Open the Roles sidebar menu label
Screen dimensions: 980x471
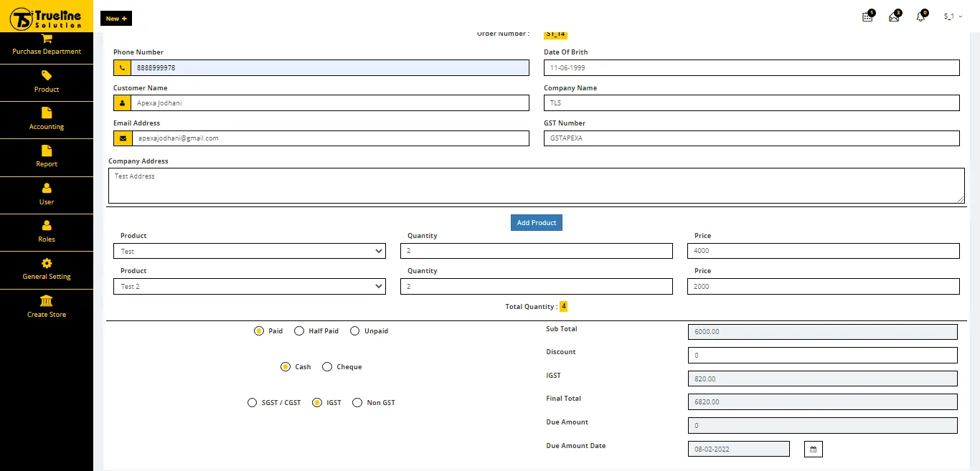(x=47, y=239)
